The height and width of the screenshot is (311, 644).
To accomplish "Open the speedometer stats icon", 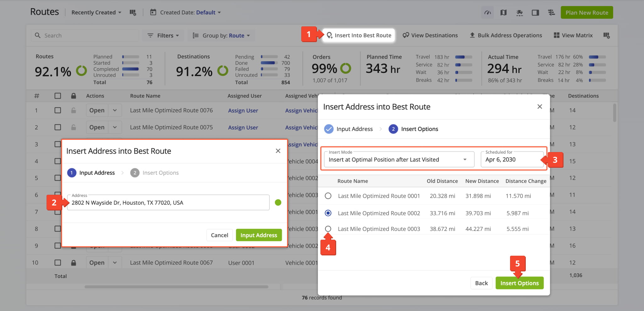I will pyautogui.click(x=487, y=13).
